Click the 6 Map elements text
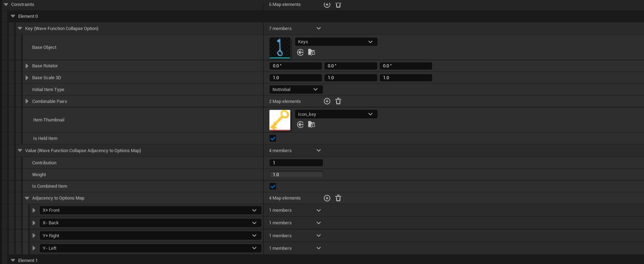 (x=285, y=5)
